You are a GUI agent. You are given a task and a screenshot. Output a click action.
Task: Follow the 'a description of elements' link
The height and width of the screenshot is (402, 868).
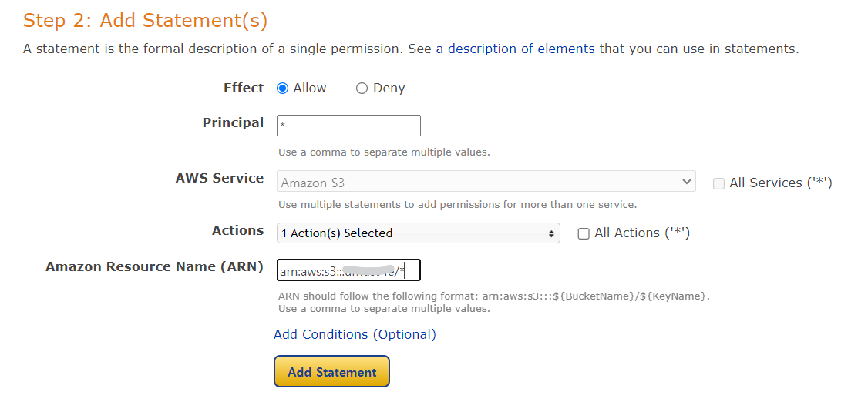[x=515, y=49]
